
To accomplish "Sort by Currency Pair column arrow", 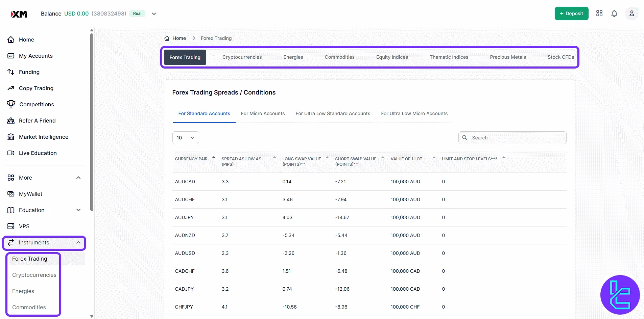I will [214, 158].
